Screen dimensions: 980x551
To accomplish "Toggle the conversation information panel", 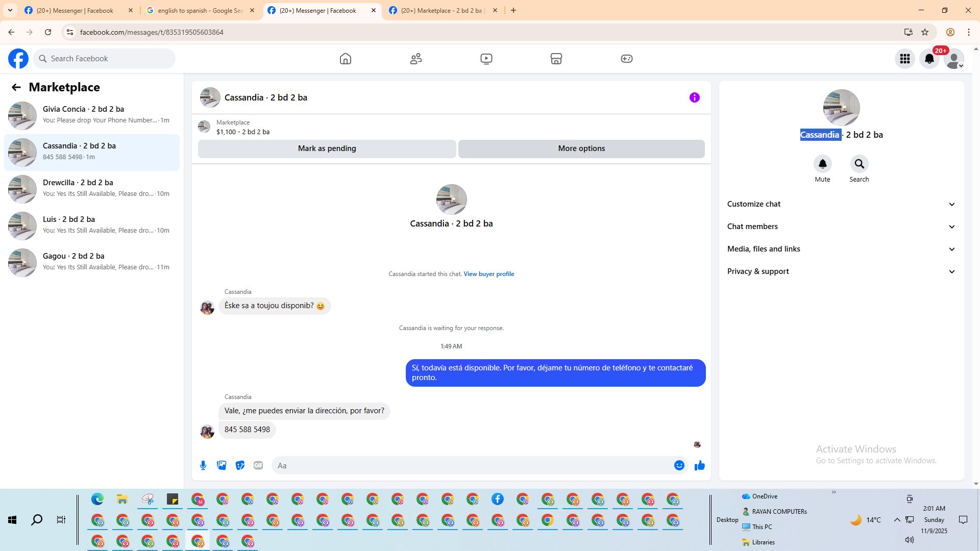I will pyautogui.click(x=694, y=97).
